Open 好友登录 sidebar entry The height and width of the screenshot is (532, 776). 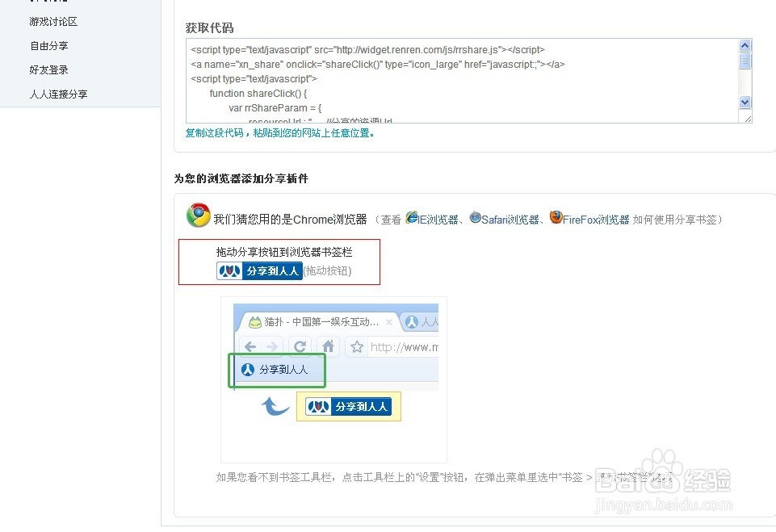(x=48, y=69)
